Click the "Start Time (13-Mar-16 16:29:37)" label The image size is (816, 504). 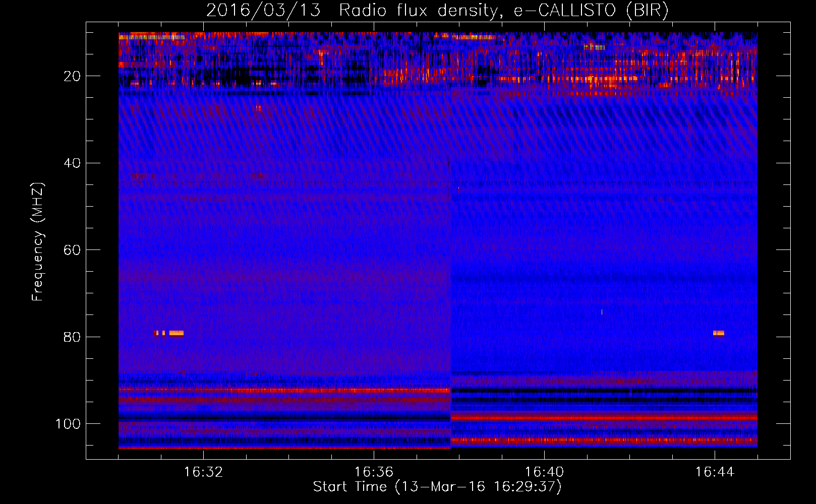[x=437, y=487]
